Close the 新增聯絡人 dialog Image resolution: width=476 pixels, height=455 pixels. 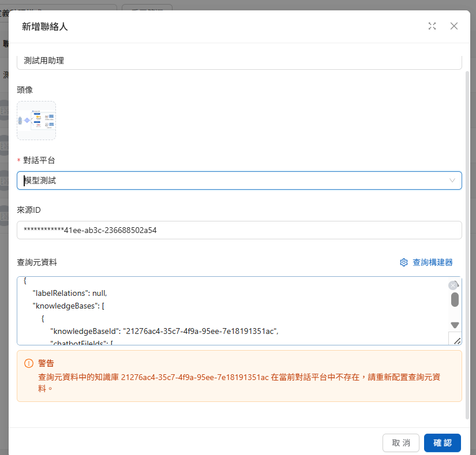point(454,26)
